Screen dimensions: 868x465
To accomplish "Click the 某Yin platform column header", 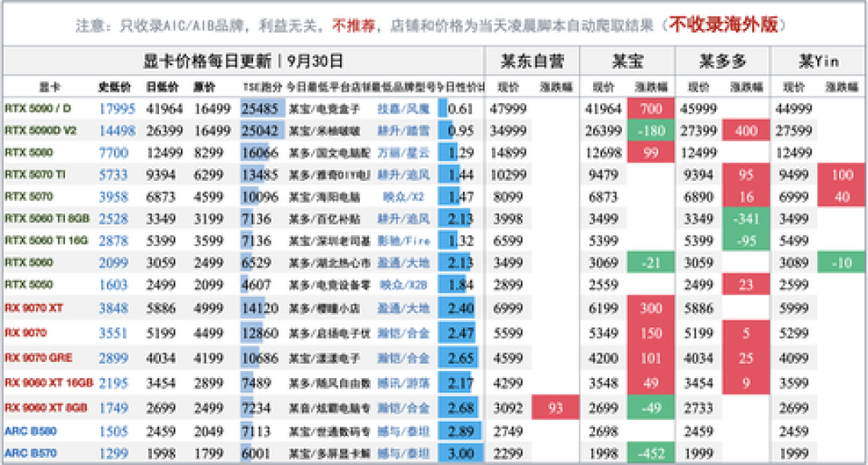I will click(818, 61).
